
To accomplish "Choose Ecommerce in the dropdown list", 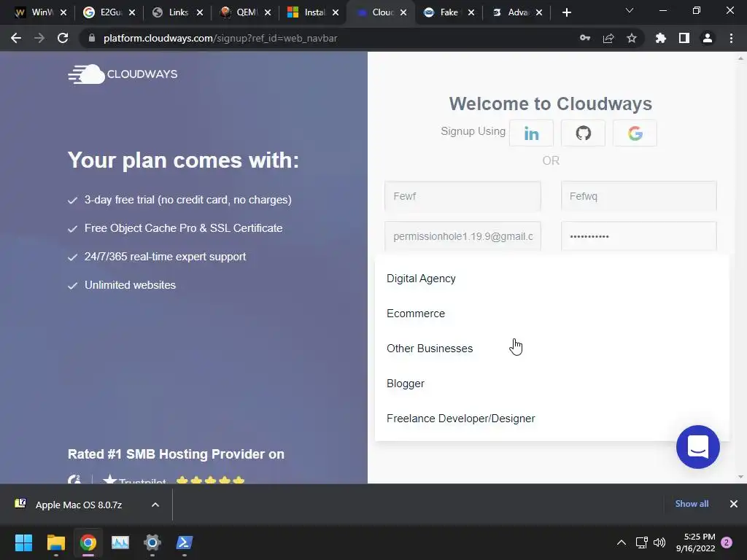I will (x=551, y=314).
